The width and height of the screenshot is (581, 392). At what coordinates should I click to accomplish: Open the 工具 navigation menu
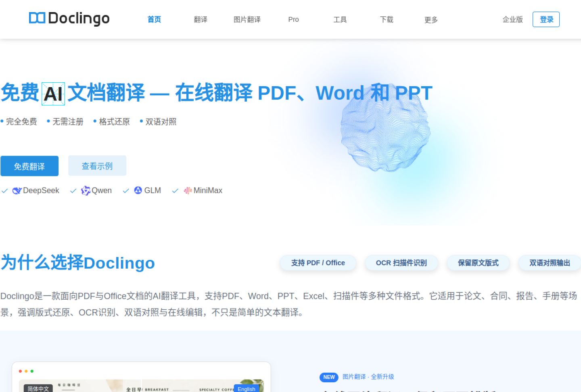pyautogui.click(x=340, y=19)
